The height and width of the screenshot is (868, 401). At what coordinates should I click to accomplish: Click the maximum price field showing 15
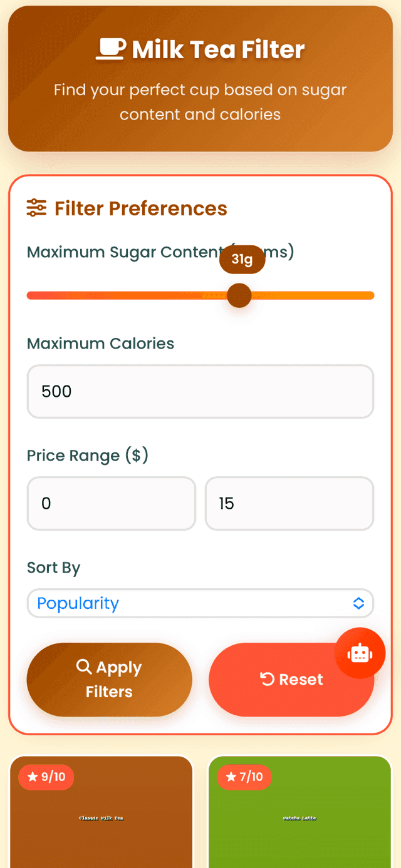[289, 504]
